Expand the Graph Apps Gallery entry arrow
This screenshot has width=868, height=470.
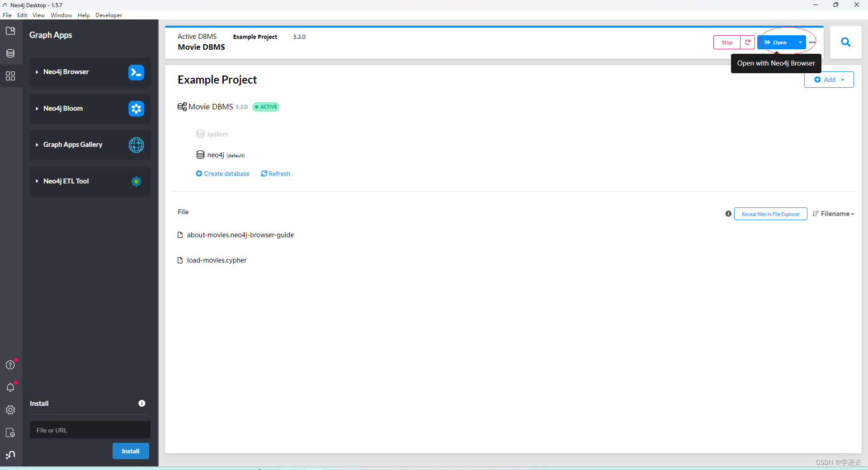click(x=37, y=145)
